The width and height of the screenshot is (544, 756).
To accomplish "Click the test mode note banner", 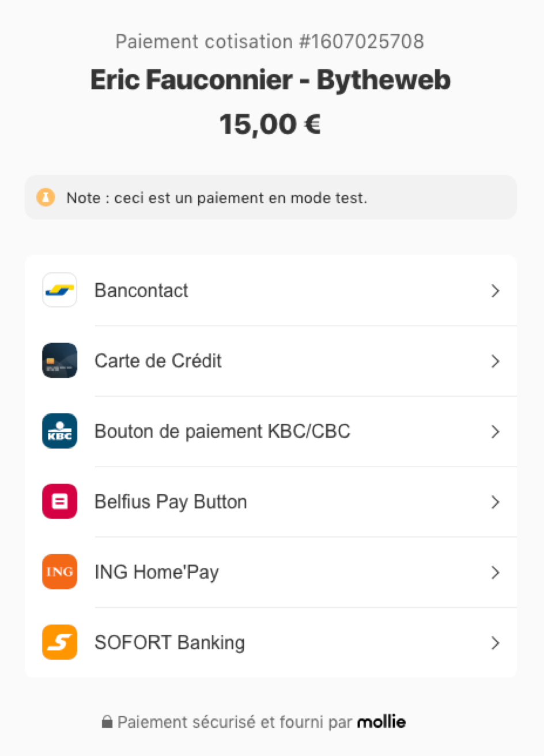I will click(x=271, y=197).
